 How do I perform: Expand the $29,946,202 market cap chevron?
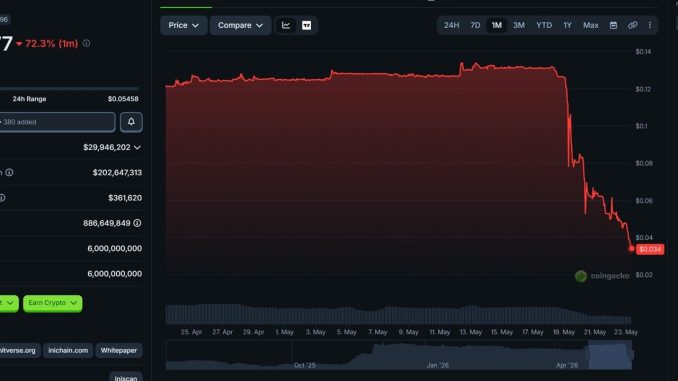point(137,147)
